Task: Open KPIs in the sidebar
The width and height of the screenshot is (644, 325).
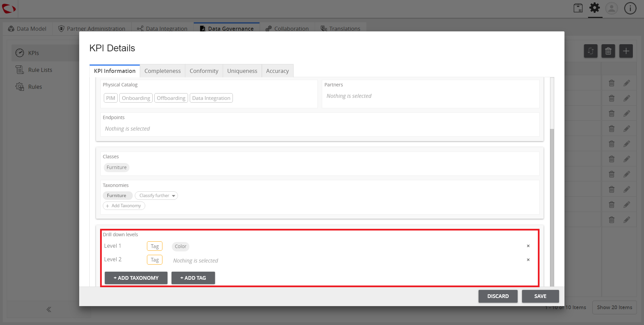Action: 45,53
